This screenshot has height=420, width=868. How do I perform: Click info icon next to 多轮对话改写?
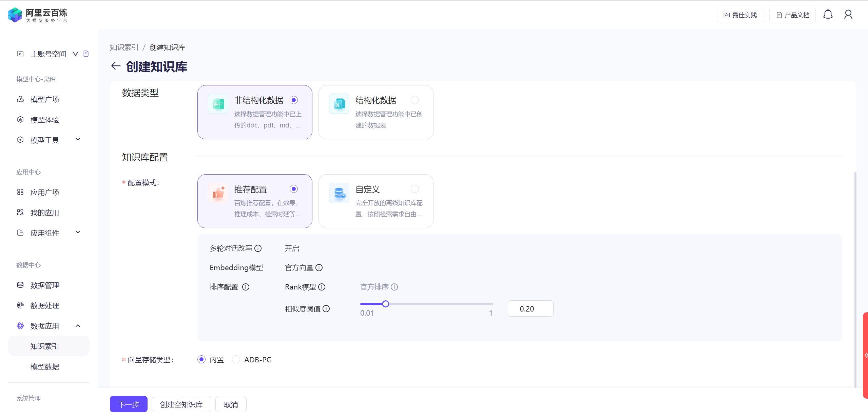click(258, 248)
